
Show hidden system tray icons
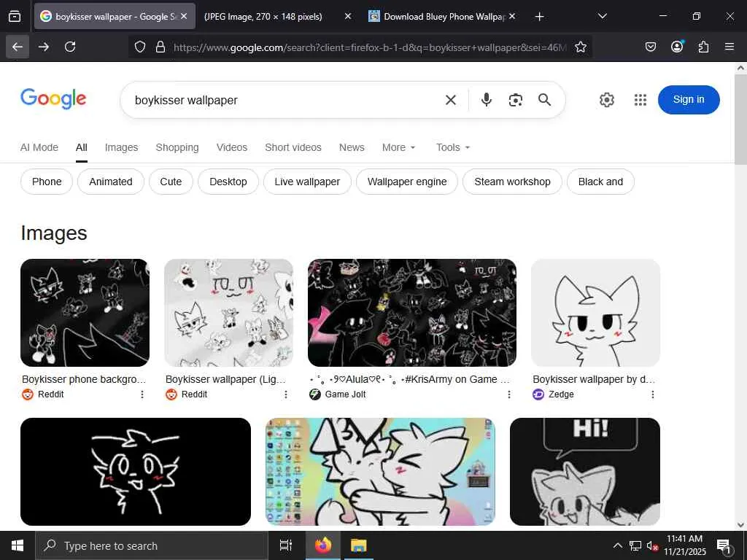(617, 545)
